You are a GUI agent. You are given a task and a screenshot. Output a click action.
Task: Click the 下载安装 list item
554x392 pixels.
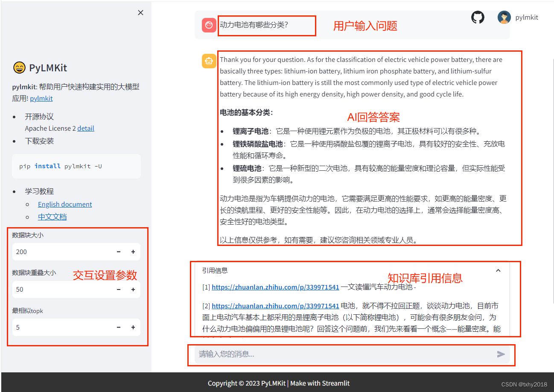(x=39, y=141)
